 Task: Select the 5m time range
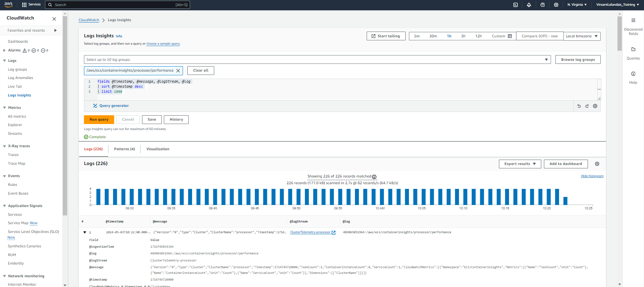pos(417,36)
